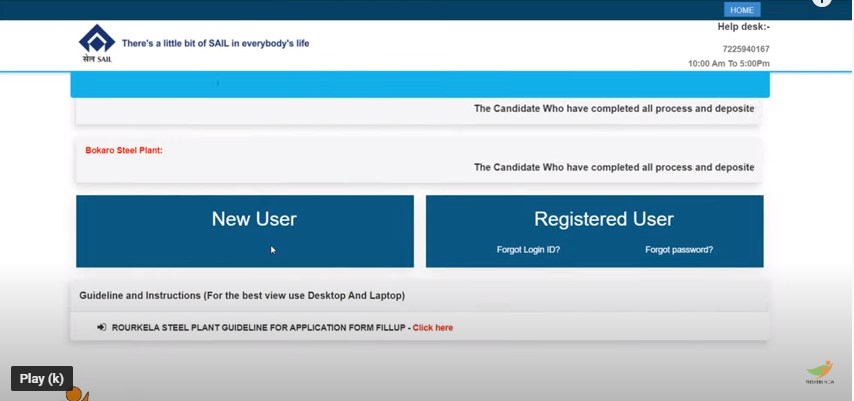Viewport: 854px width, 401px height.
Task: Click the Play (k) video control
Action: [x=42, y=379]
